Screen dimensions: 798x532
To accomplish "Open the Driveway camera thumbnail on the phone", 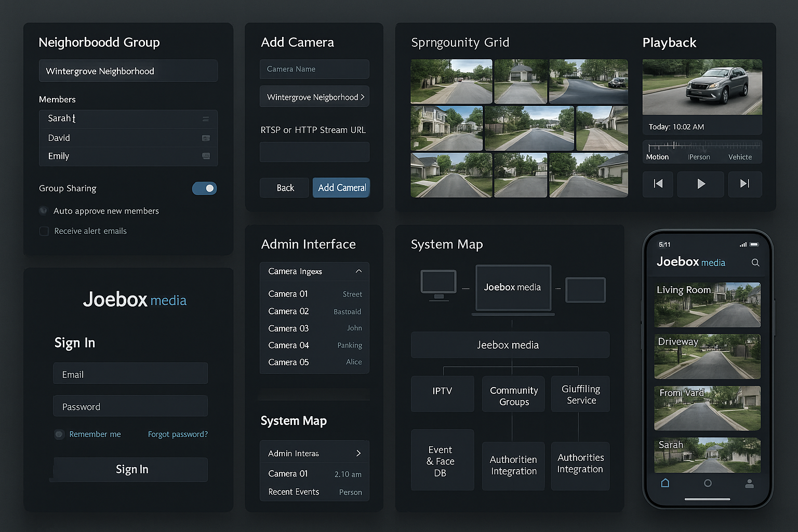I will [707, 356].
